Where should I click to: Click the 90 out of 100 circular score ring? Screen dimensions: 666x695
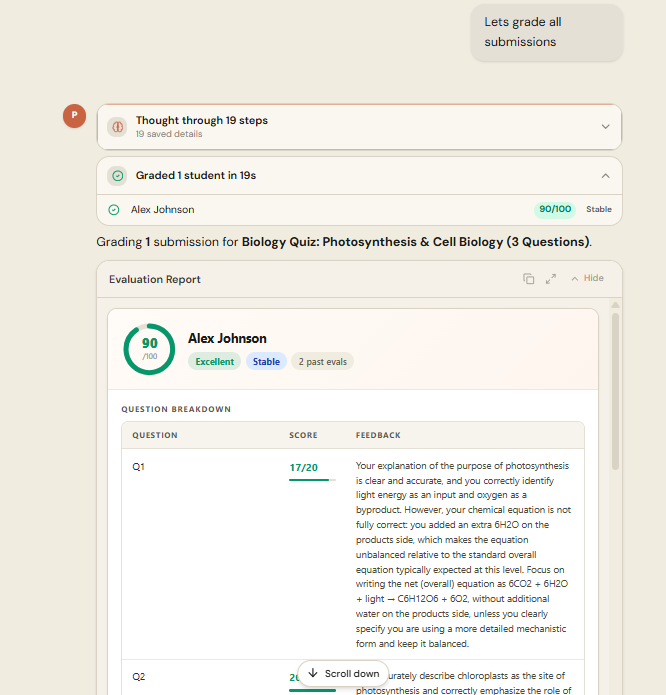coord(149,349)
